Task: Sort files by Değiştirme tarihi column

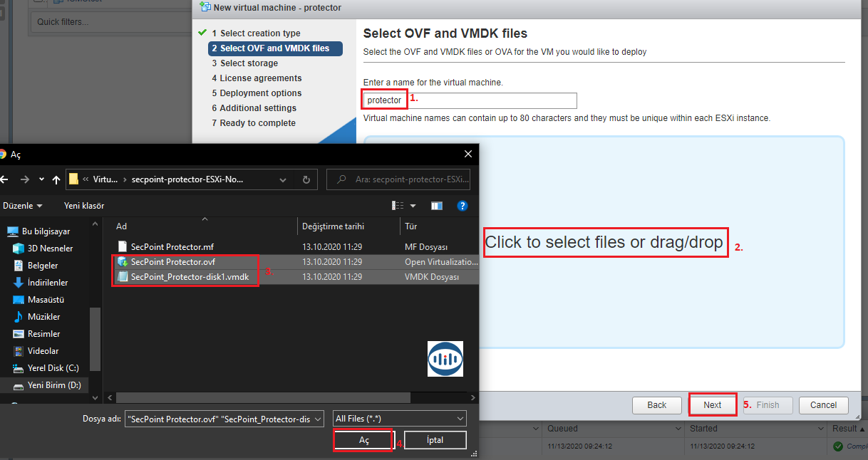Action: click(333, 226)
